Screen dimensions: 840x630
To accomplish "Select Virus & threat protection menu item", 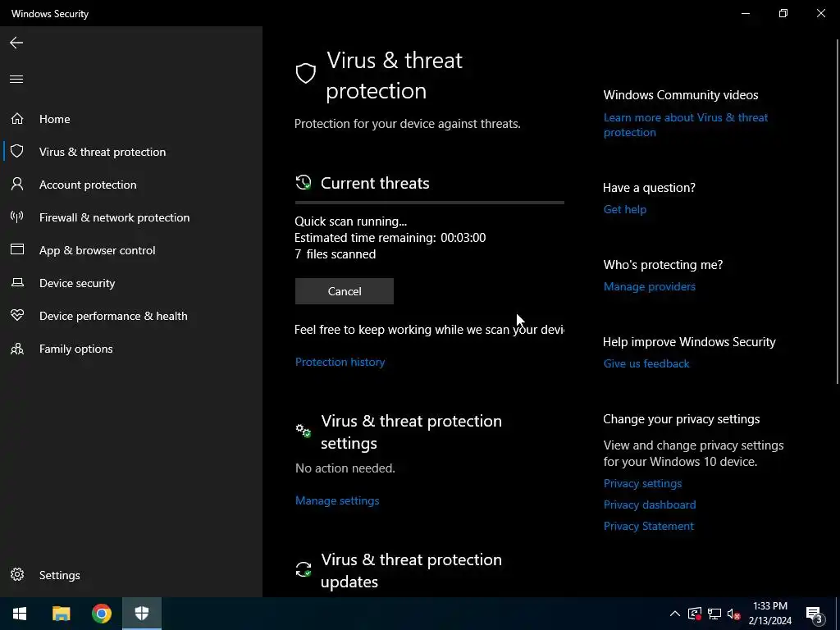I will (131, 152).
